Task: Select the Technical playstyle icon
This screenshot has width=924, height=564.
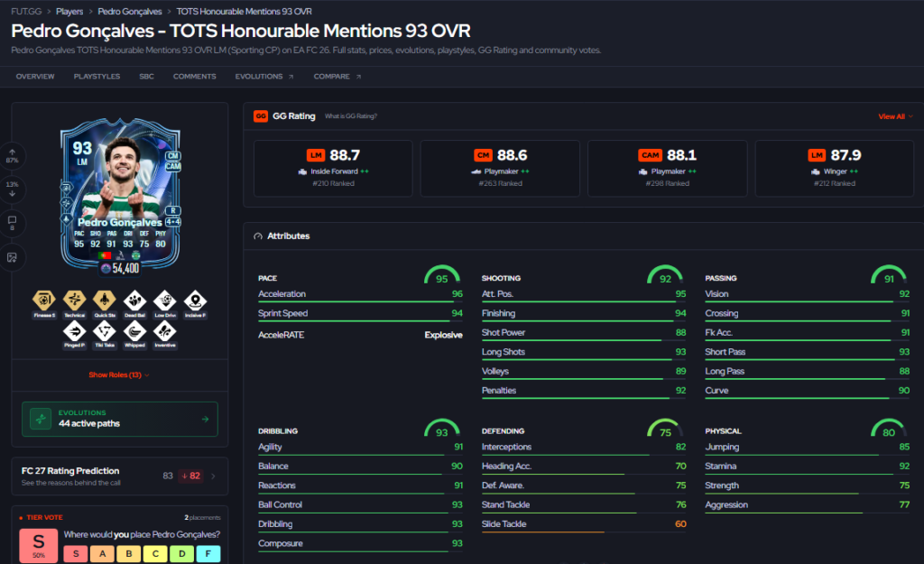Action: click(x=74, y=300)
